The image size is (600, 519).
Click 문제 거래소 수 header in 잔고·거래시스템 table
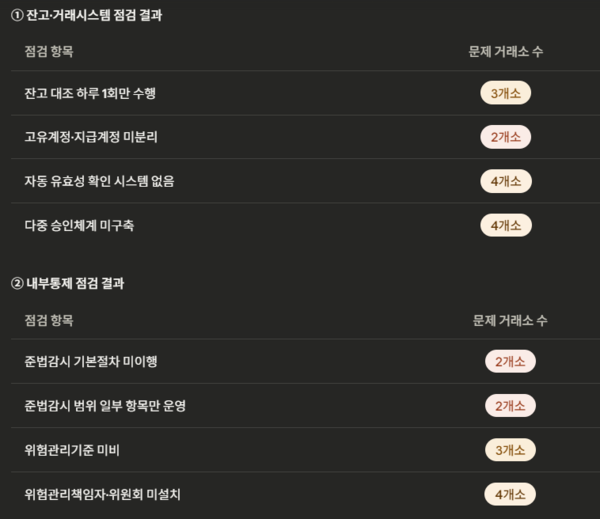[x=505, y=51]
